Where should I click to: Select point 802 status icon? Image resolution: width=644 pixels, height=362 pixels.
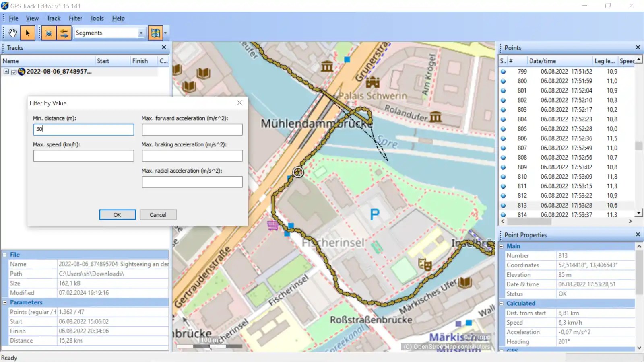click(503, 100)
